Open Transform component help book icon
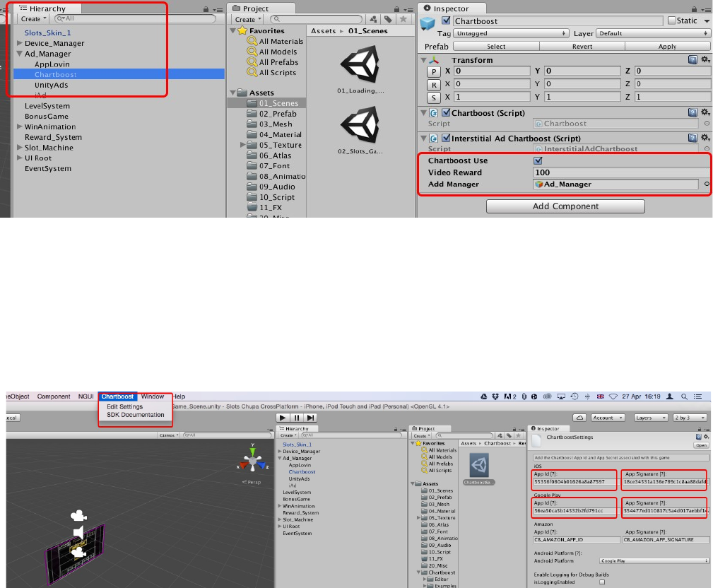Viewport: 713px width, 588px height. (x=693, y=59)
